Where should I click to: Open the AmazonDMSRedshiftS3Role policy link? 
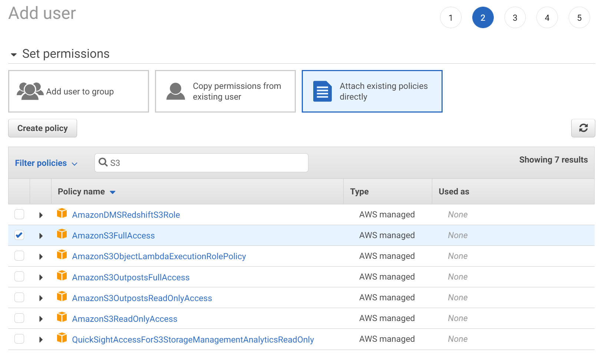pyautogui.click(x=126, y=215)
